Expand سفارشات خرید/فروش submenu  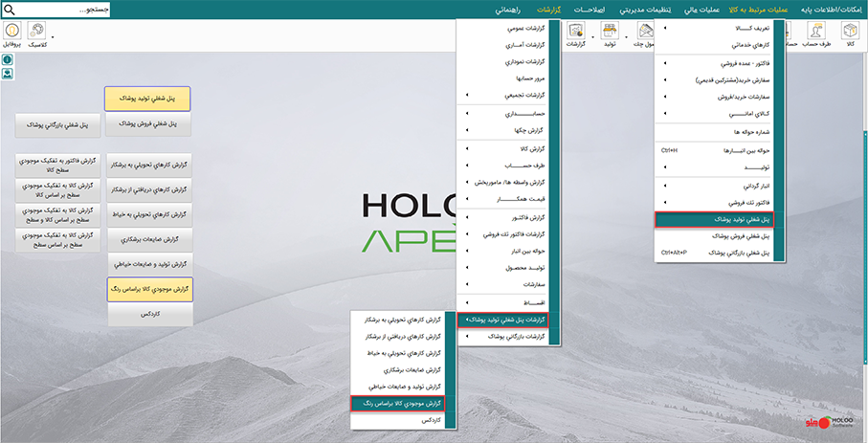click(714, 97)
